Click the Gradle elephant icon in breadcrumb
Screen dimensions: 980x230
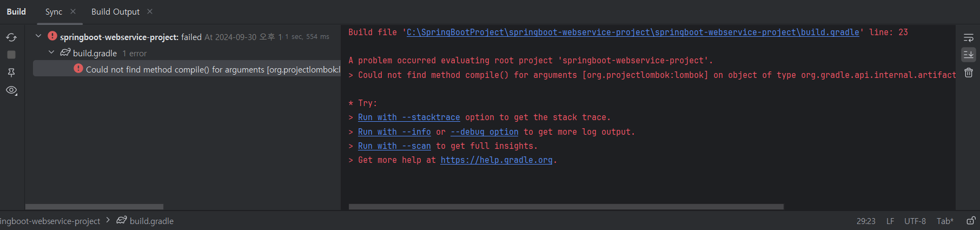coord(122,220)
